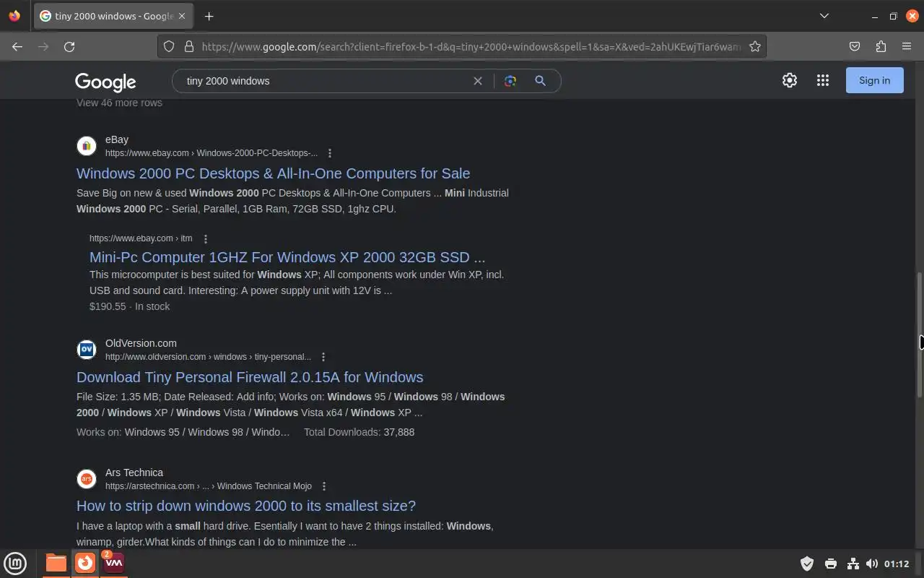Select the tiny 2000 windows tab
Screen dimensions: 924x578
[x=114, y=16]
